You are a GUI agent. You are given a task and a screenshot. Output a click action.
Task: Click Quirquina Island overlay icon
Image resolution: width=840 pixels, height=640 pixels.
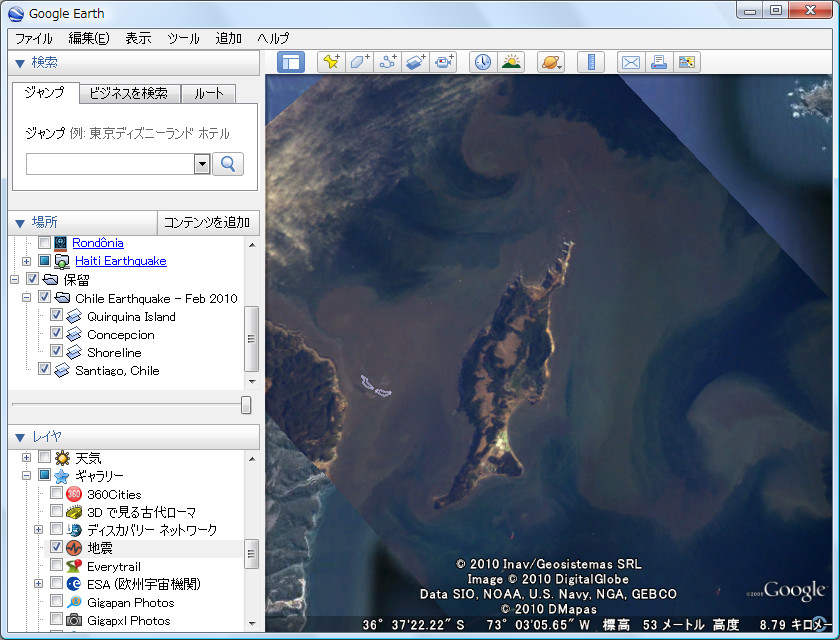tap(74, 317)
